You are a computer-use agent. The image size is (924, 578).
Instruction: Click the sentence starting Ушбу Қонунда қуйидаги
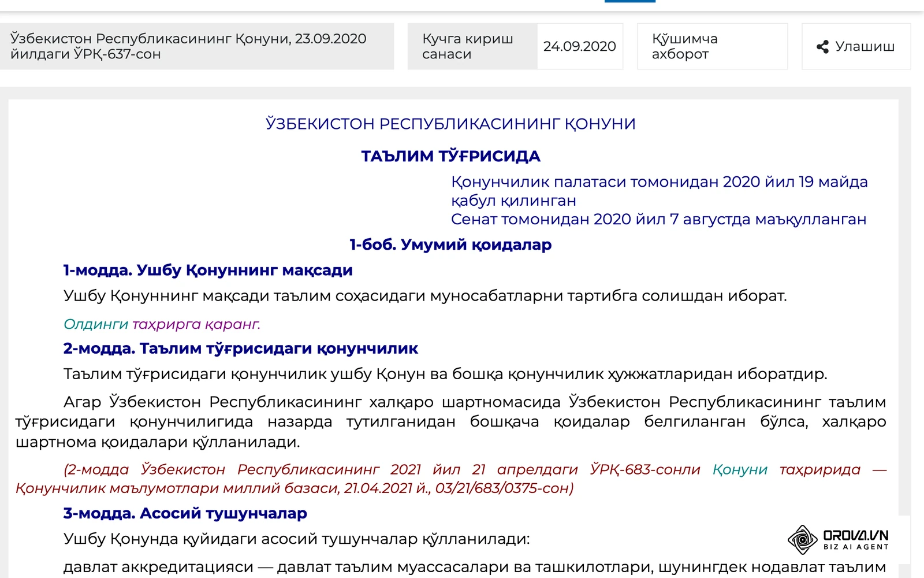(x=296, y=539)
